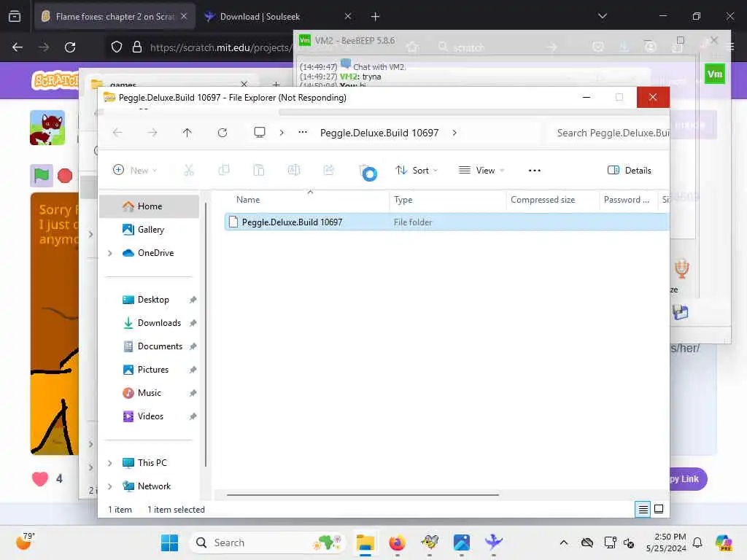
Task: Click Explorer back navigation arrow
Action: click(x=117, y=133)
